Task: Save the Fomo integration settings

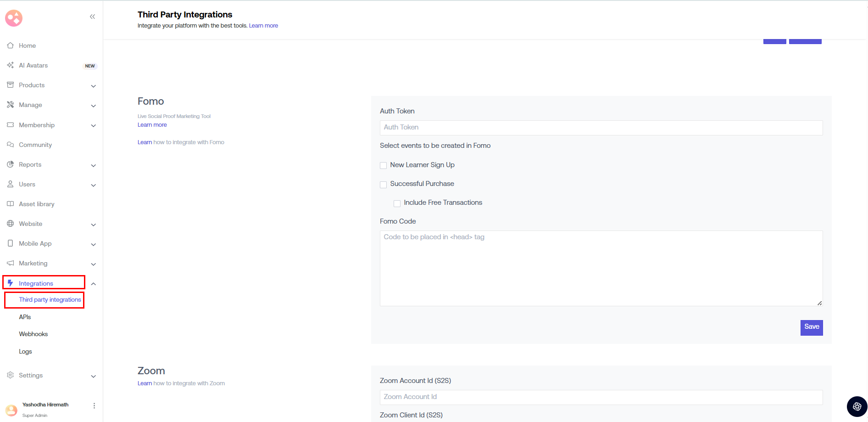Action: (x=811, y=327)
